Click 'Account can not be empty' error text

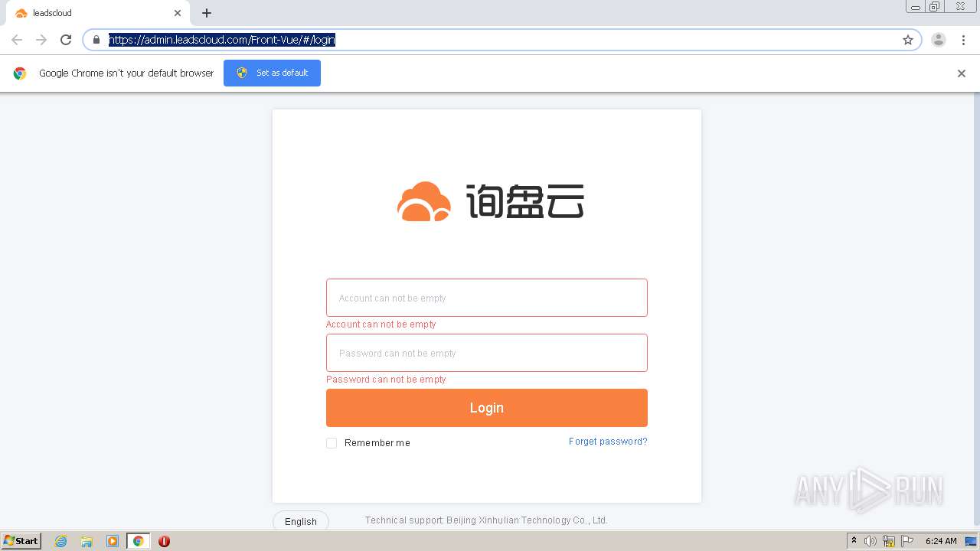[x=381, y=324]
